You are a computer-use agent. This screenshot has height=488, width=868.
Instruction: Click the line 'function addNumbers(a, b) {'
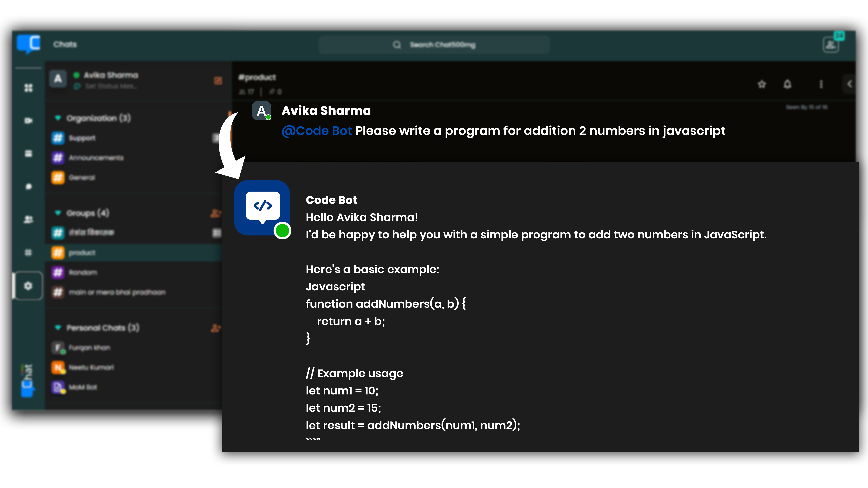pos(386,304)
